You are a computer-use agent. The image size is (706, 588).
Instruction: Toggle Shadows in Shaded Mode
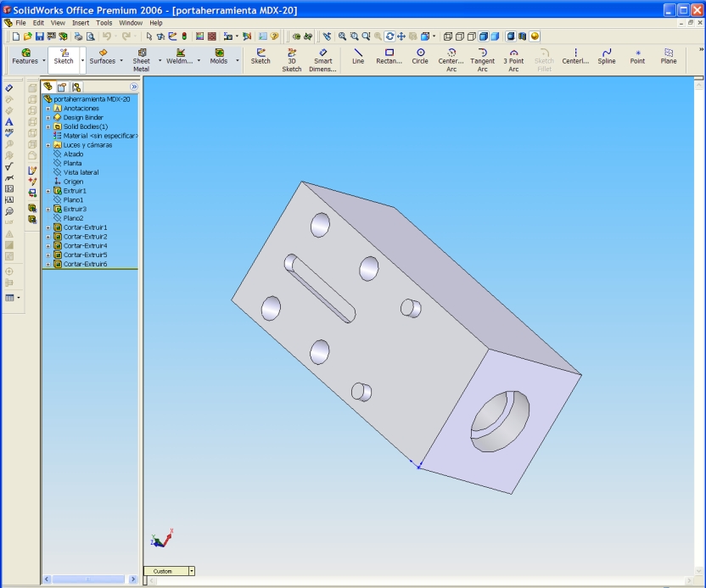click(x=511, y=36)
